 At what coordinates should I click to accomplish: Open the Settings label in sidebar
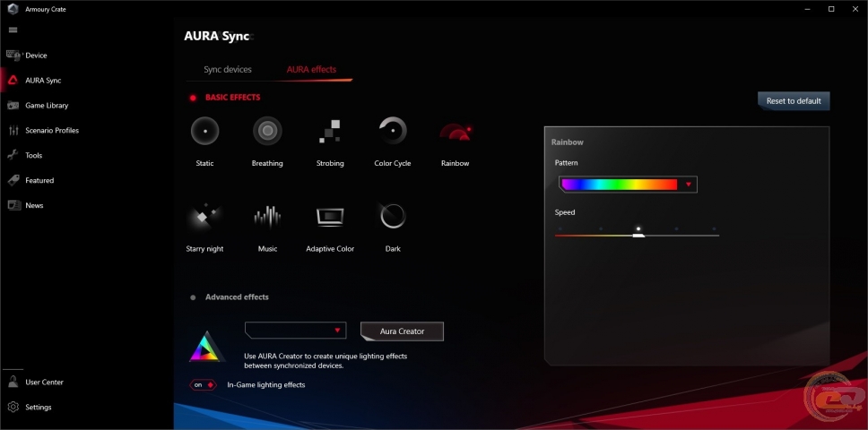point(39,408)
